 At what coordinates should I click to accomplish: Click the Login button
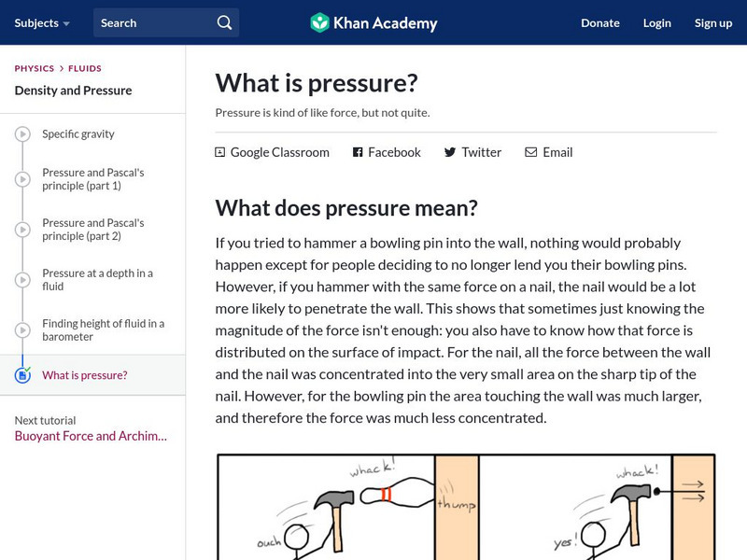(x=656, y=22)
